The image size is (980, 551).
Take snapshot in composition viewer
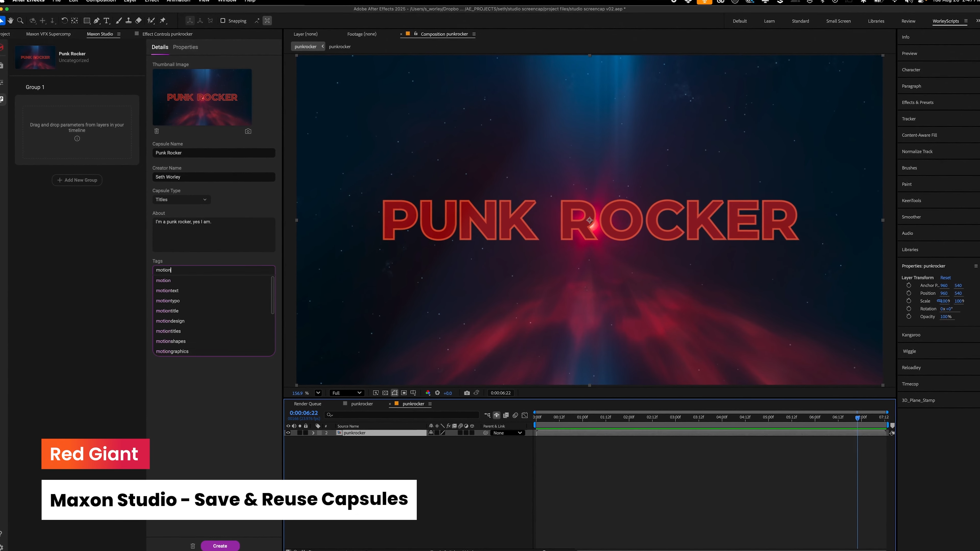(x=467, y=393)
